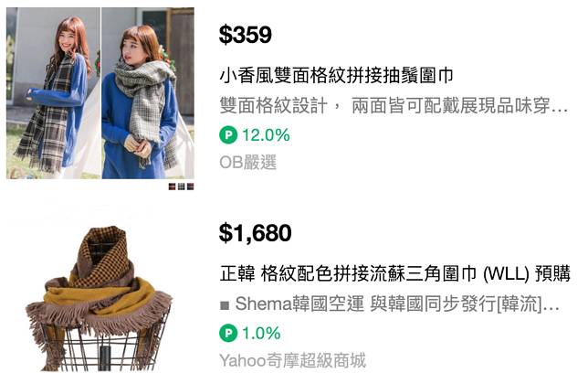
Task: Open the Yahoo奇摩超級商城 store link
Action: click(x=292, y=360)
